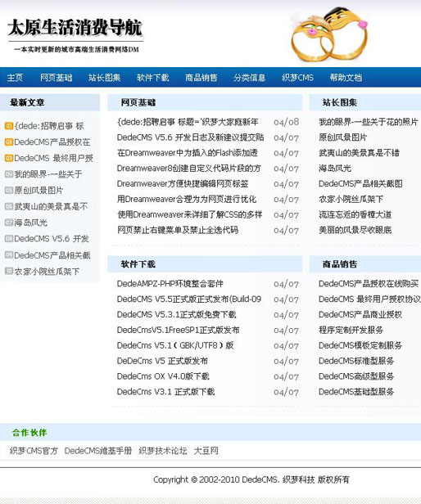Open article 网页禁止右键菜单及禁止全选代码
Image resolution: width=421 pixels, height=504 pixels.
click(x=178, y=230)
